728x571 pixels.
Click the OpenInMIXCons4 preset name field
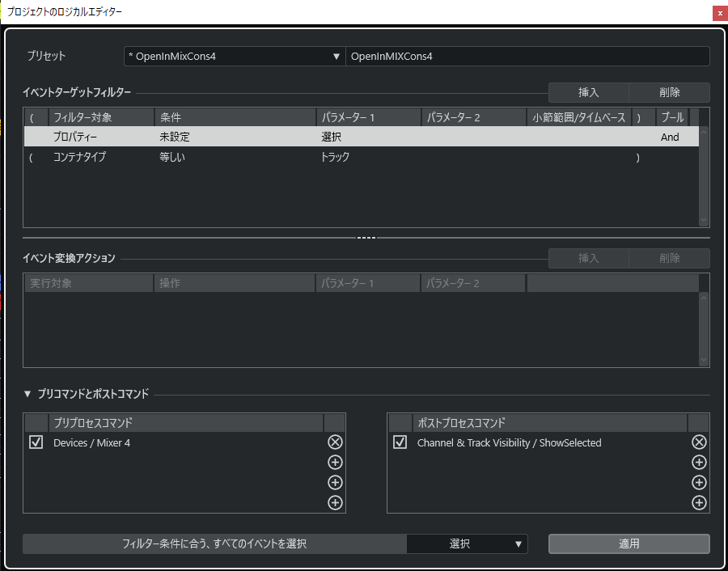[527, 56]
